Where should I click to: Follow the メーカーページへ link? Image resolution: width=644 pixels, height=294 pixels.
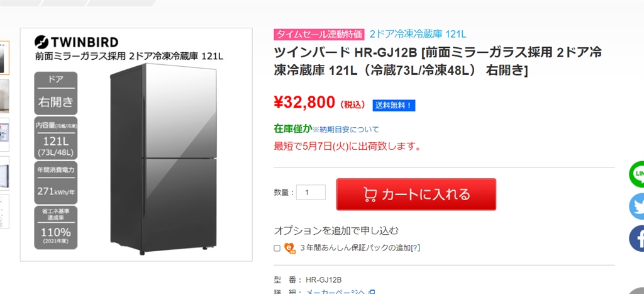click(x=336, y=292)
